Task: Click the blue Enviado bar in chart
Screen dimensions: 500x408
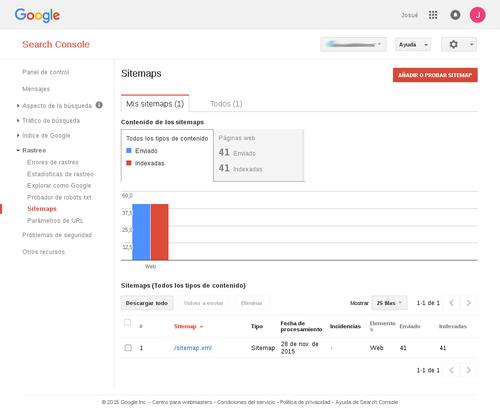Action: pos(141,232)
